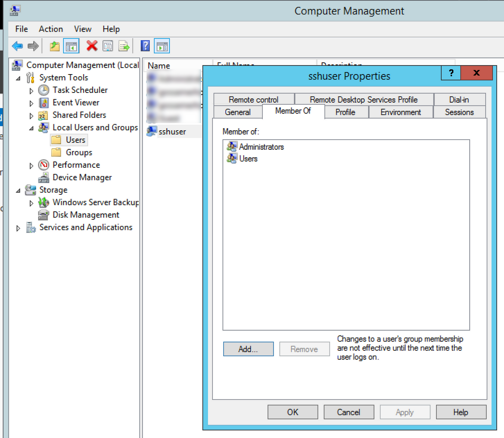Open the View menu
Image resolution: width=504 pixels, height=438 pixels.
(82, 29)
